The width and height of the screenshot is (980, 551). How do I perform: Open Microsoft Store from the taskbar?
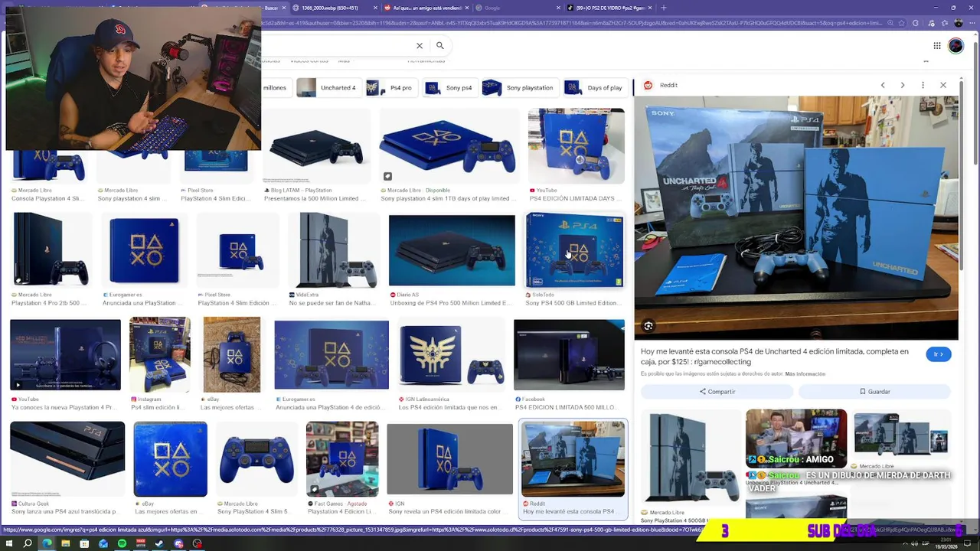point(84,544)
